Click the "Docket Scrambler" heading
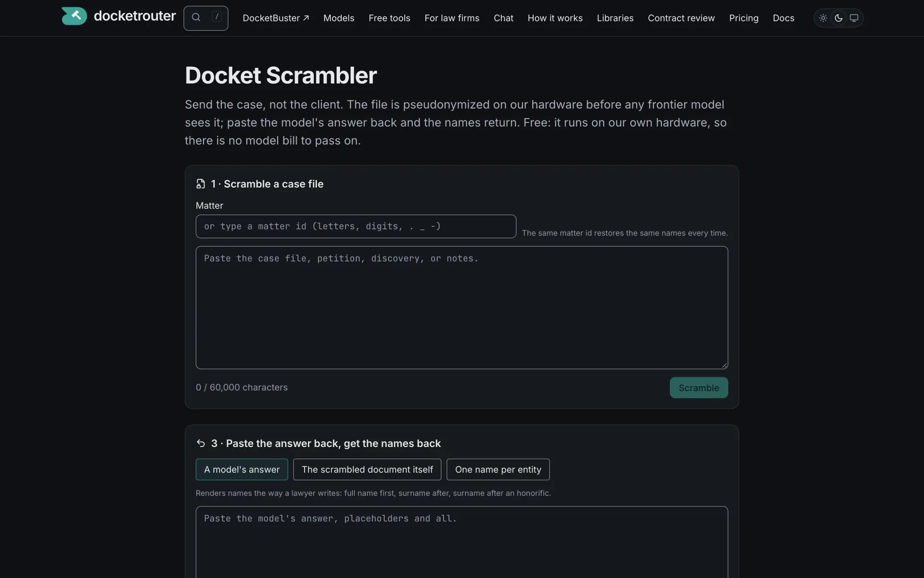 click(x=281, y=75)
